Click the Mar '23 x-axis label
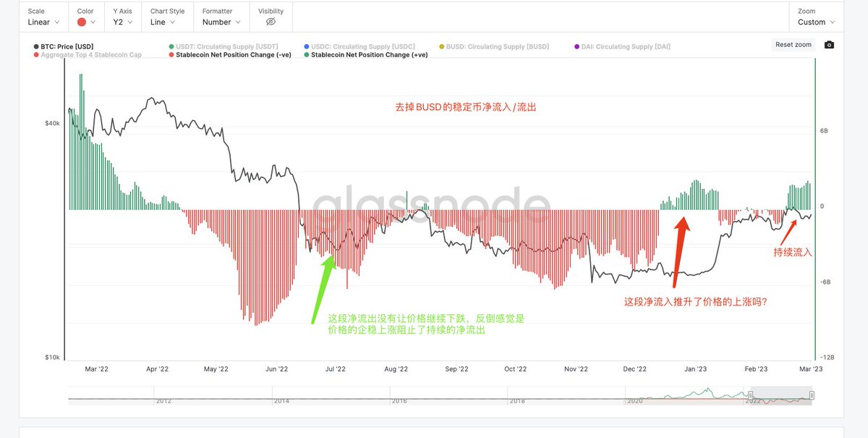 click(x=811, y=369)
